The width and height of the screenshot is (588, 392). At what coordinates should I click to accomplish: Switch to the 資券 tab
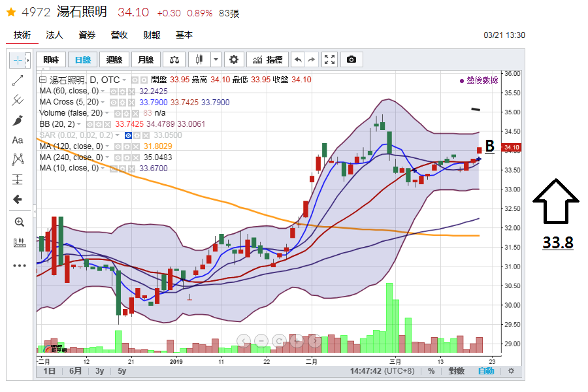point(87,35)
